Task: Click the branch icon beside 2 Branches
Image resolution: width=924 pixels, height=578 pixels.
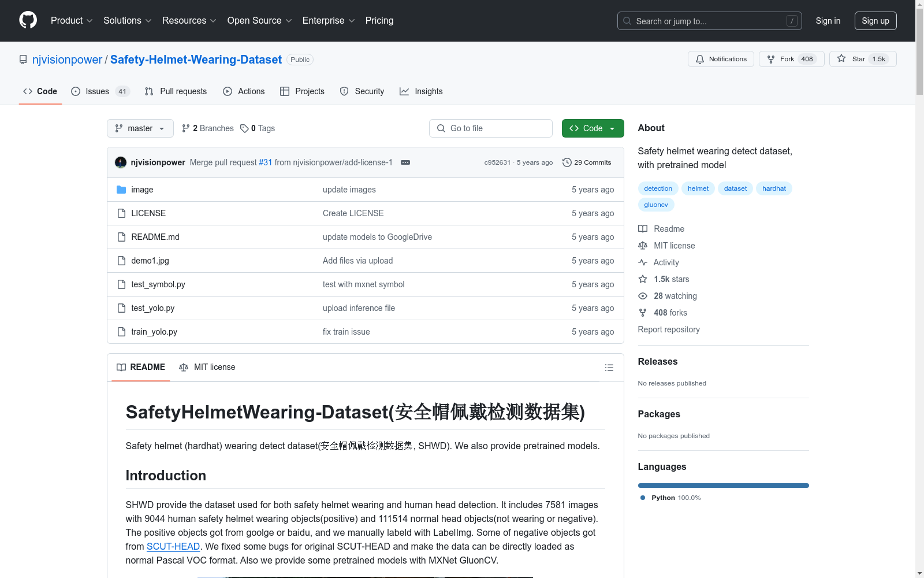Action: 186,128
